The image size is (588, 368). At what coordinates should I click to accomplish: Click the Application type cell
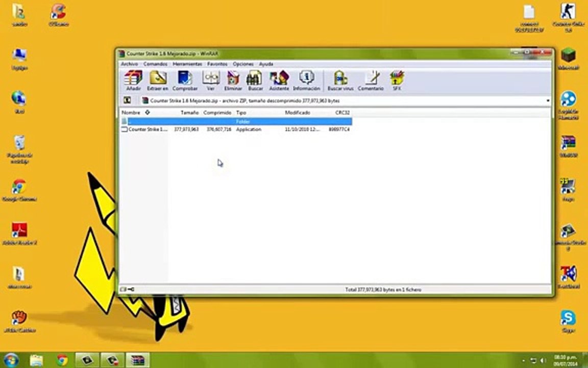tap(249, 129)
